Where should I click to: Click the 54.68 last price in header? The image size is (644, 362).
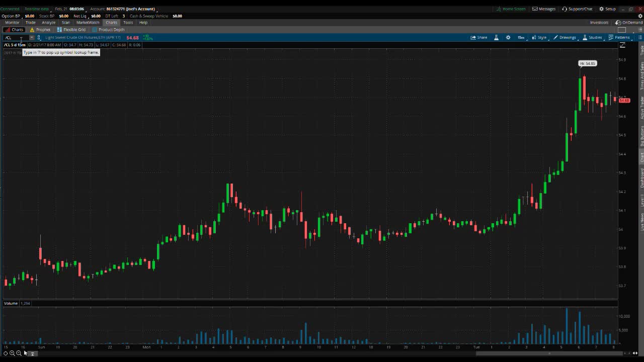[x=132, y=38]
